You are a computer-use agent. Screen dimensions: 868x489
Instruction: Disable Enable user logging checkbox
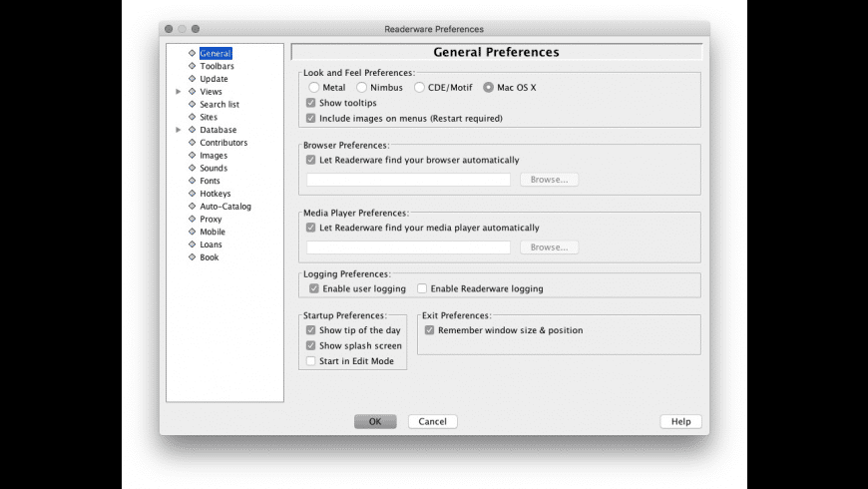click(314, 288)
